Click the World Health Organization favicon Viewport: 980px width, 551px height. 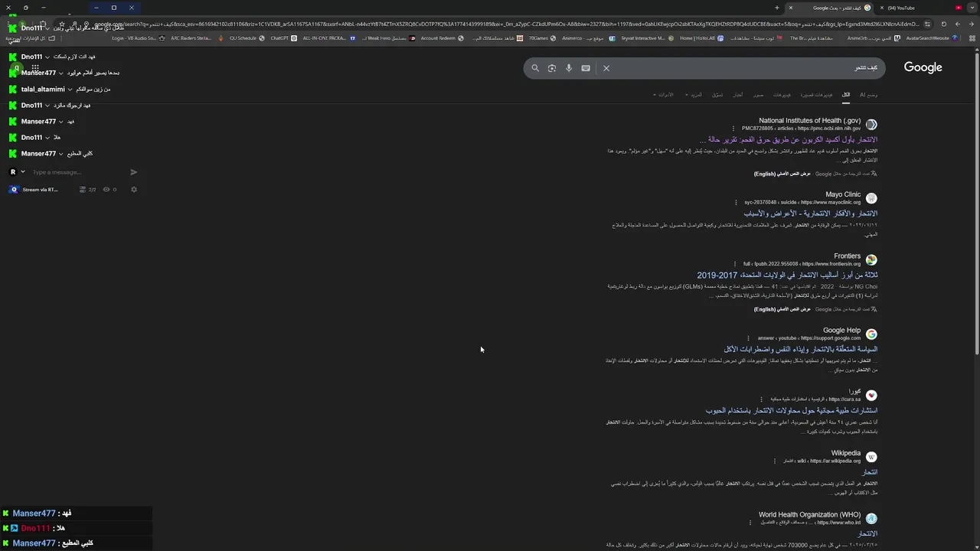(871, 519)
